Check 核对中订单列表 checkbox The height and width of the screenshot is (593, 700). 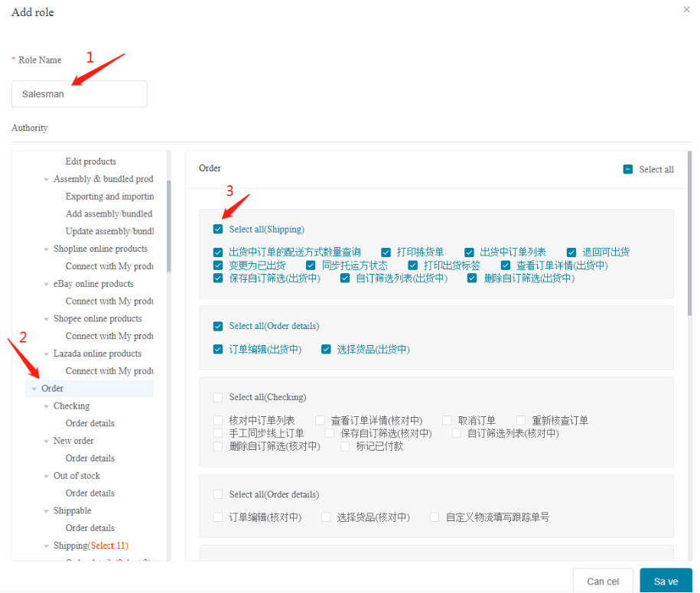[218, 420]
